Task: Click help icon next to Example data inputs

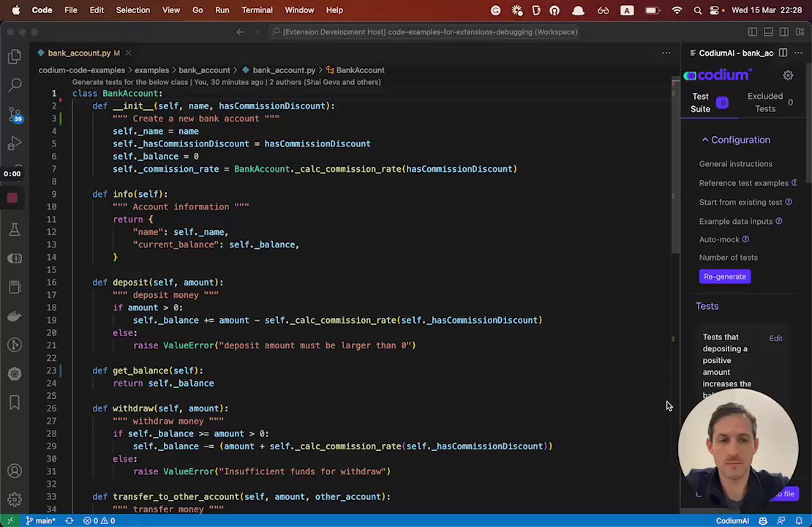Action: [x=779, y=221]
